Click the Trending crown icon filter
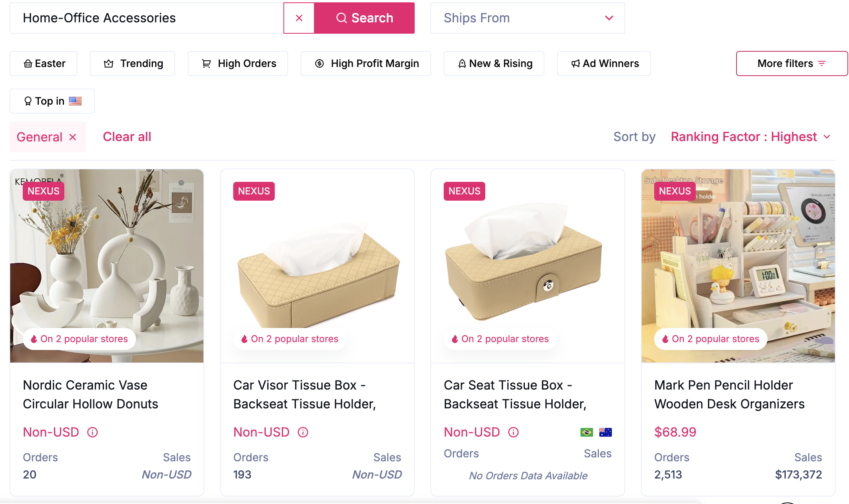This screenshot has width=849, height=504. coord(108,63)
